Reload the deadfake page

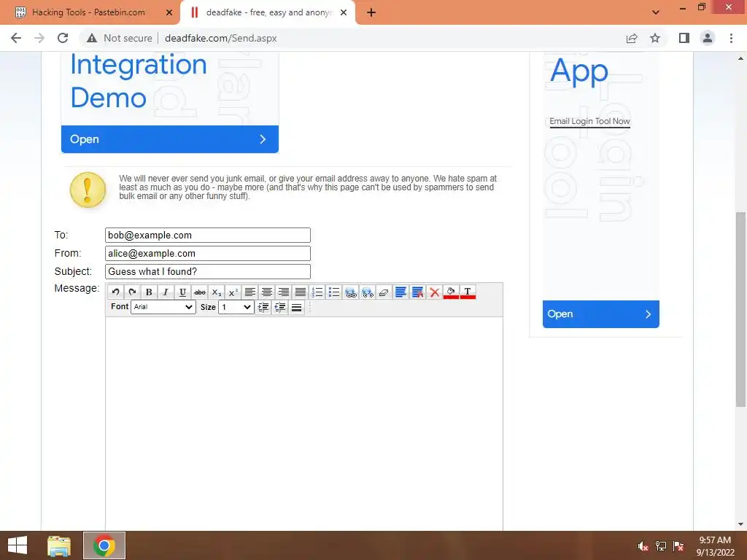(63, 38)
